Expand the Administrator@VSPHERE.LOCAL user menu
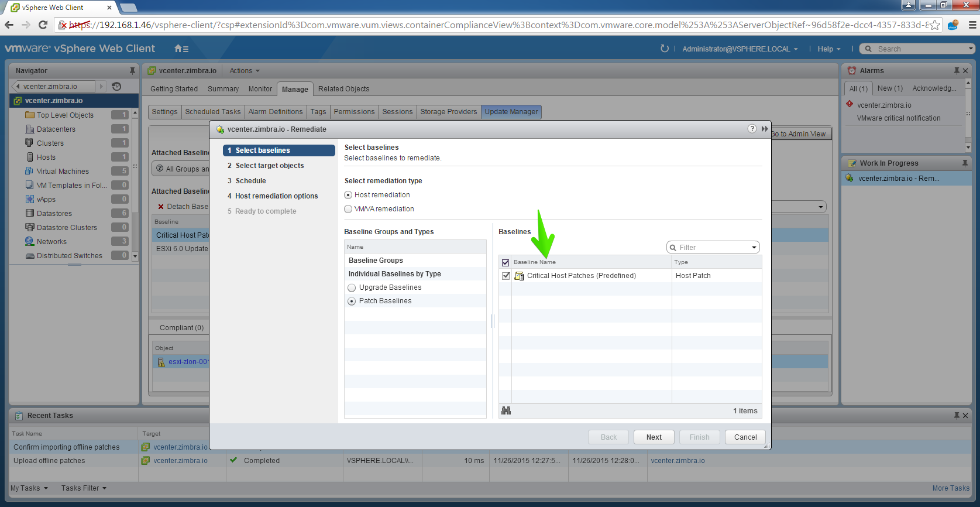This screenshot has height=507, width=980. coord(740,49)
